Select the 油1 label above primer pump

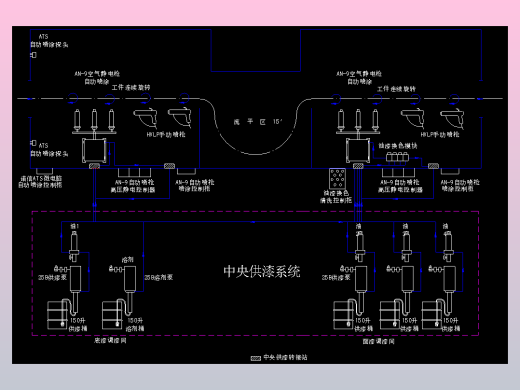(x=74, y=226)
